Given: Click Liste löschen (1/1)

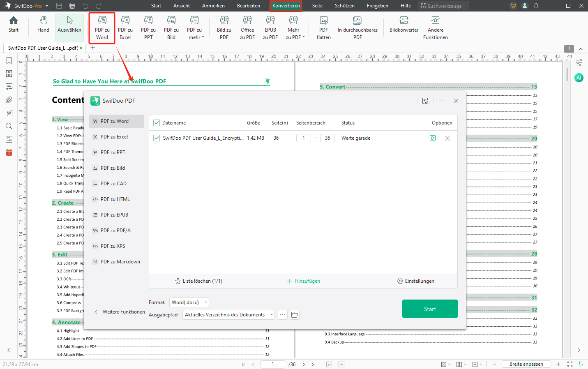Looking at the screenshot, I should pyautogui.click(x=198, y=281).
